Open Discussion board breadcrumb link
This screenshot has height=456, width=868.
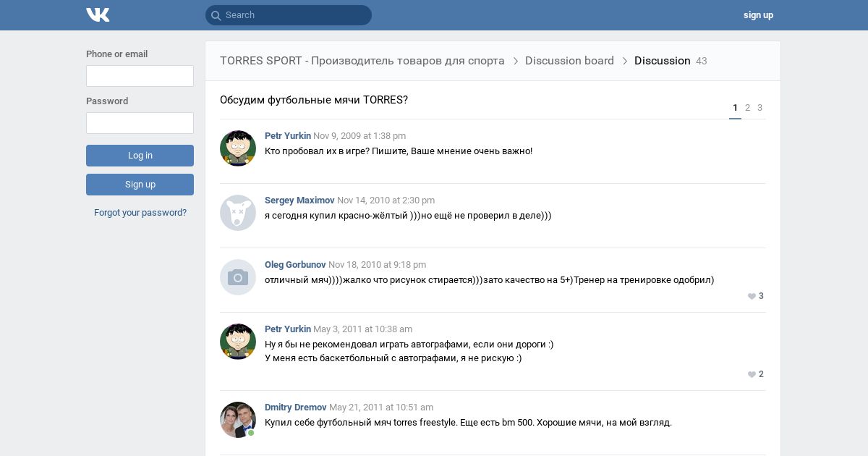pos(569,61)
